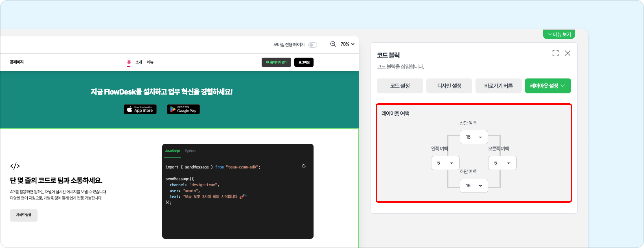The height and width of the screenshot is (248, 644).
Task: Click the code brackets </> icon
Action: click(15, 166)
